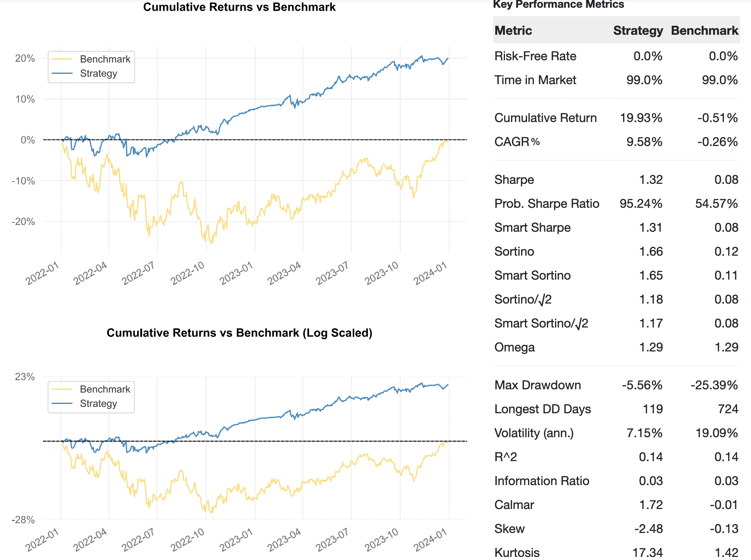The width and height of the screenshot is (751, 560).
Task: Click the Benchmark column header
Action: (704, 31)
